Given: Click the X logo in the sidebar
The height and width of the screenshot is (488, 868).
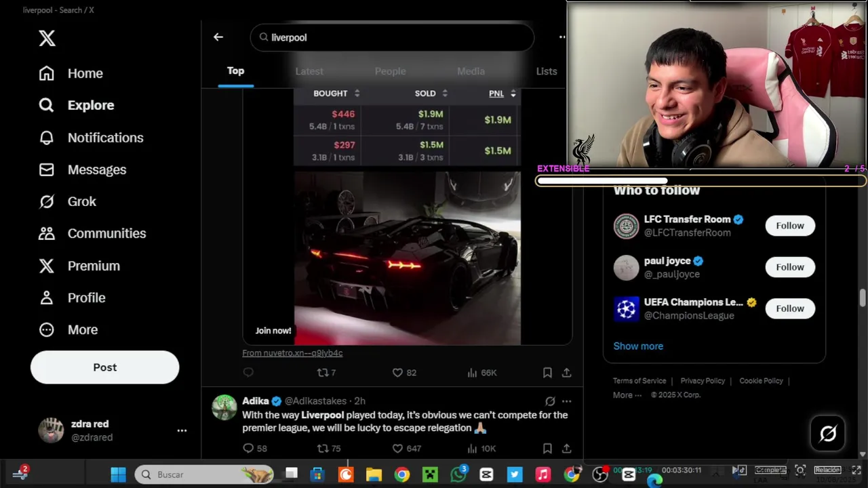Looking at the screenshot, I should tap(47, 38).
